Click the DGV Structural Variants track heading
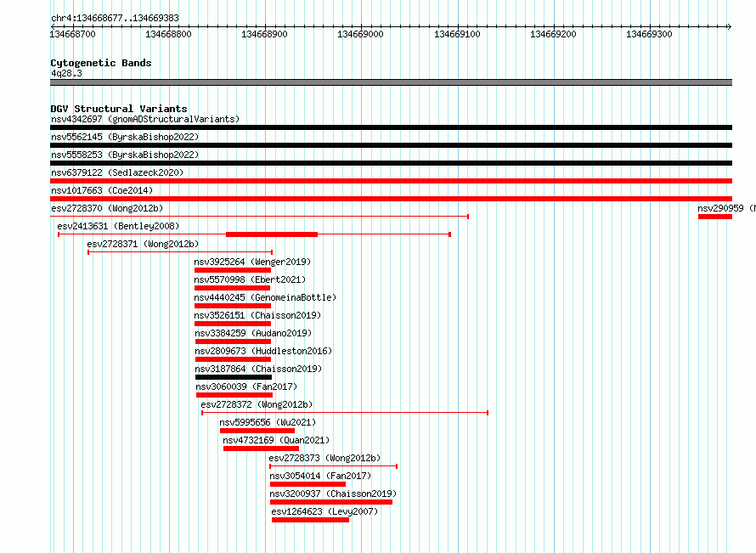756x553 pixels. (119, 109)
